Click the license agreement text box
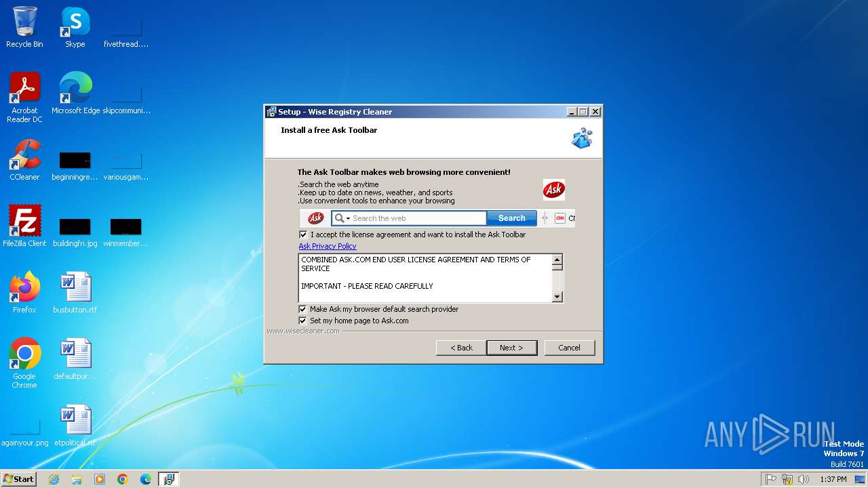This screenshot has height=488, width=868. (x=425, y=278)
